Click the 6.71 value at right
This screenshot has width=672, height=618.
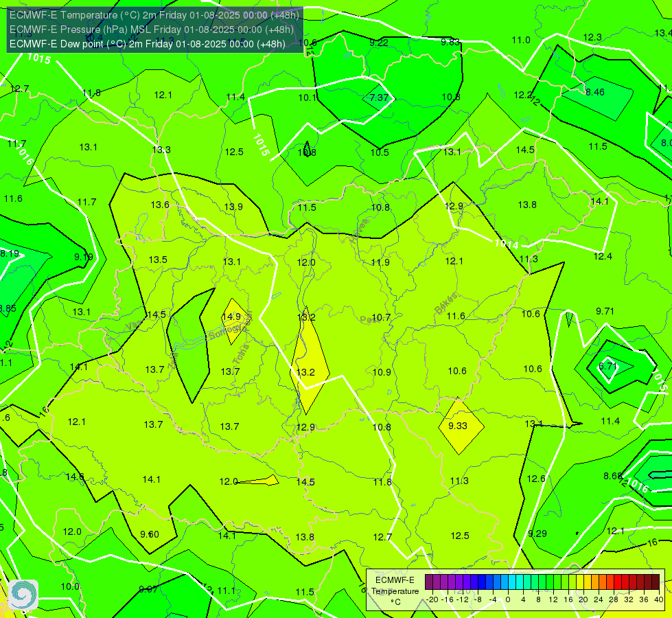coord(607,366)
